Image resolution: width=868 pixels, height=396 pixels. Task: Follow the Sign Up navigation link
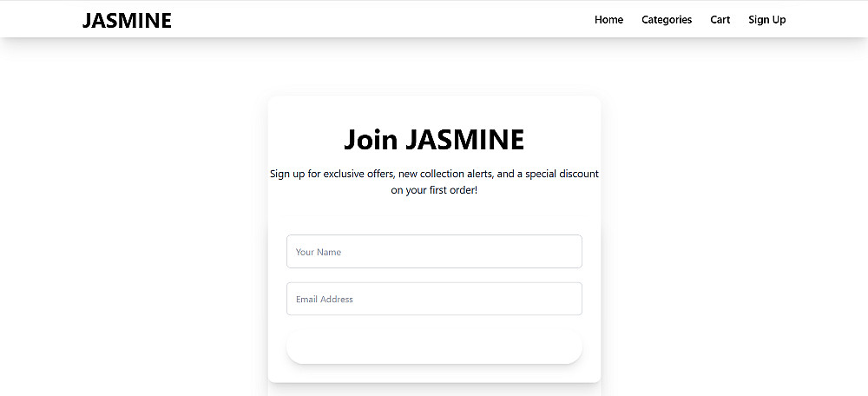(767, 20)
